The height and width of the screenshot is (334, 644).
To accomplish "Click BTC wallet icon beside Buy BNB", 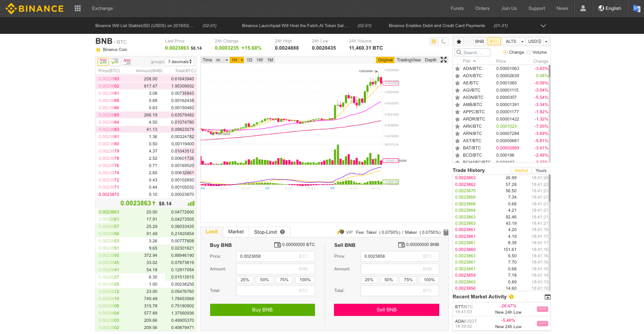I will tap(277, 245).
